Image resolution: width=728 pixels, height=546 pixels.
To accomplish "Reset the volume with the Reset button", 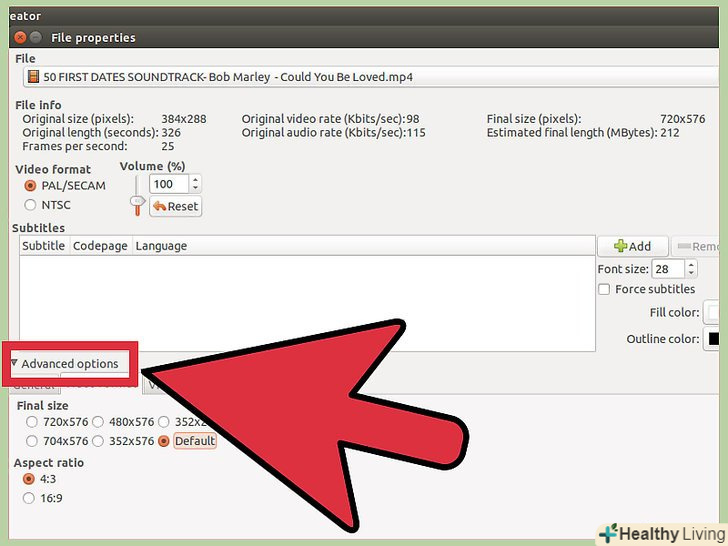I will click(x=176, y=206).
